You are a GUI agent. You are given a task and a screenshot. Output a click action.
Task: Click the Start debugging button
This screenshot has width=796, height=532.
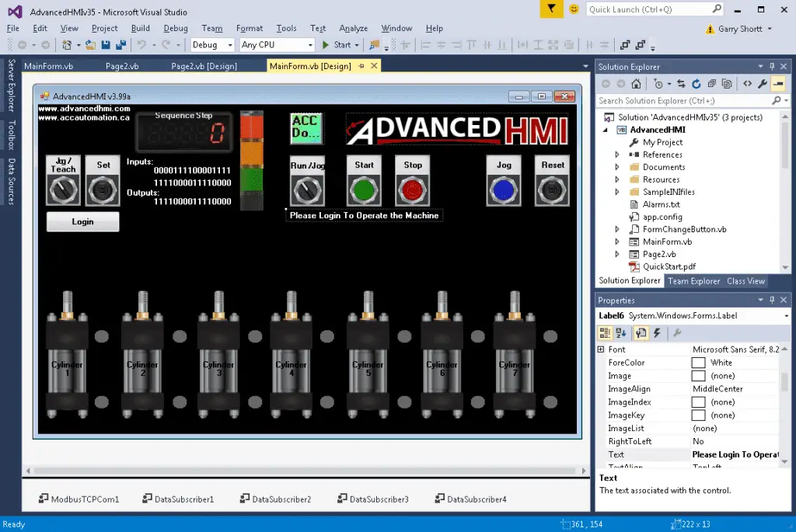click(336, 44)
